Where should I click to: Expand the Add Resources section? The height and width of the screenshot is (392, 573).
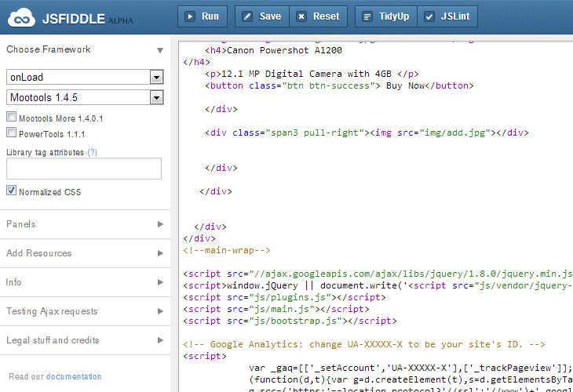(85, 253)
